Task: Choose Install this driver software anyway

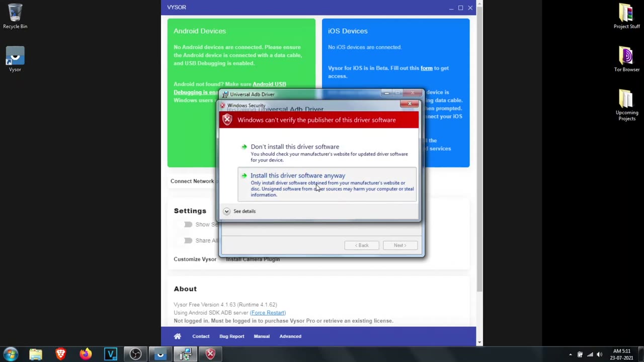Action: [x=327, y=185]
